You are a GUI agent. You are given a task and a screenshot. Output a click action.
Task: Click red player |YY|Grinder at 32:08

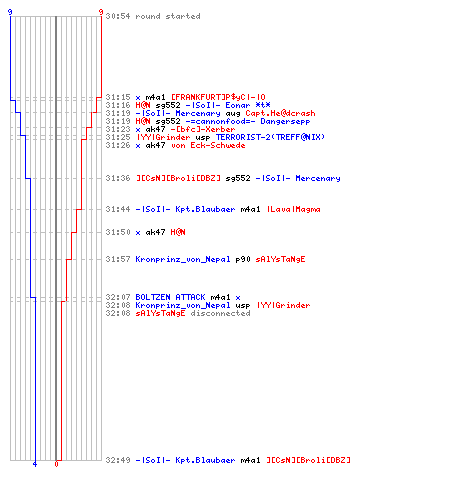pos(284,305)
